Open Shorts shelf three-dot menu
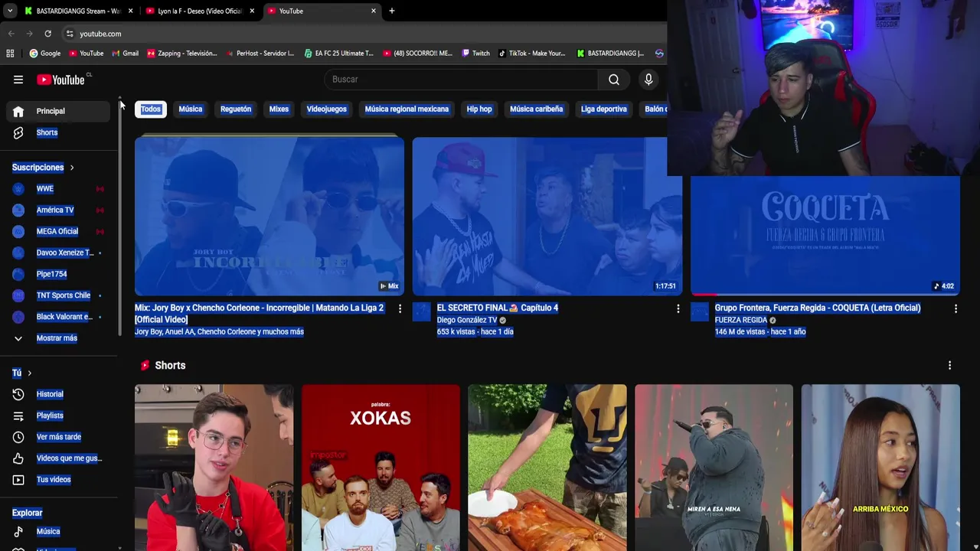The height and width of the screenshot is (551, 980). (x=949, y=366)
